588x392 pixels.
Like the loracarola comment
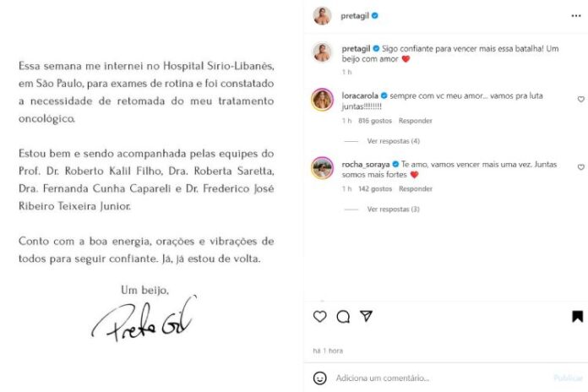coord(580,99)
